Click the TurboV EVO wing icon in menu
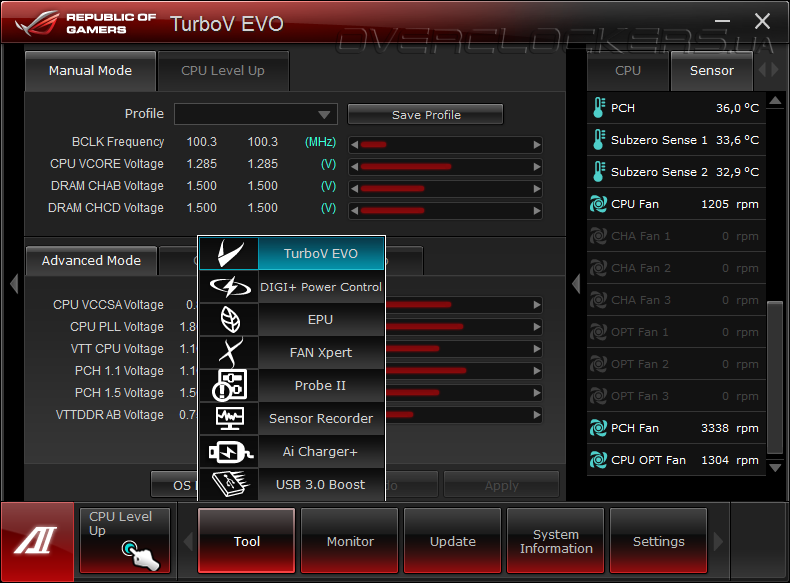The width and height of the screenshot is (790, 583). pyautogui.click(x=229, y=253)
